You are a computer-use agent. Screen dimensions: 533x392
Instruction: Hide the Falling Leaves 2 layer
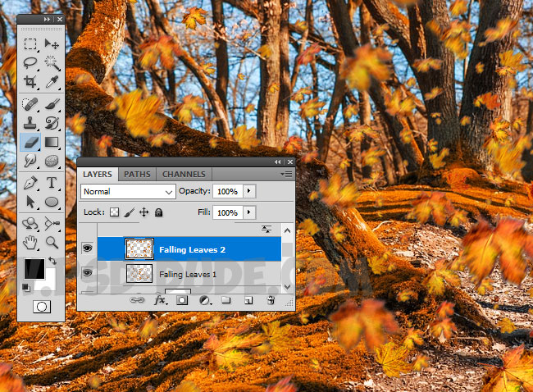pos(87,247)
